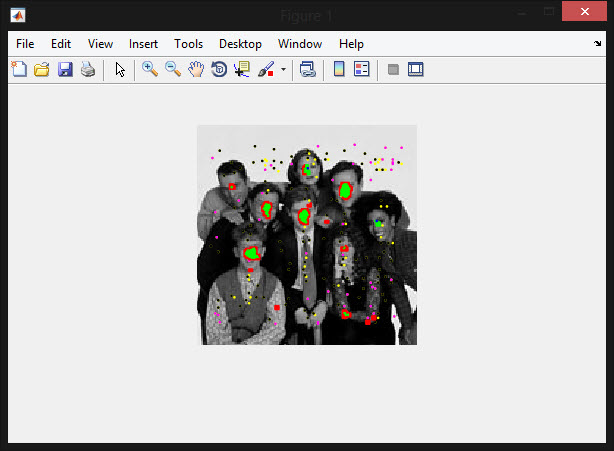Open the View menu
Image resolution: width=614 pixels, height=451 pixels.
pos(100,44)
